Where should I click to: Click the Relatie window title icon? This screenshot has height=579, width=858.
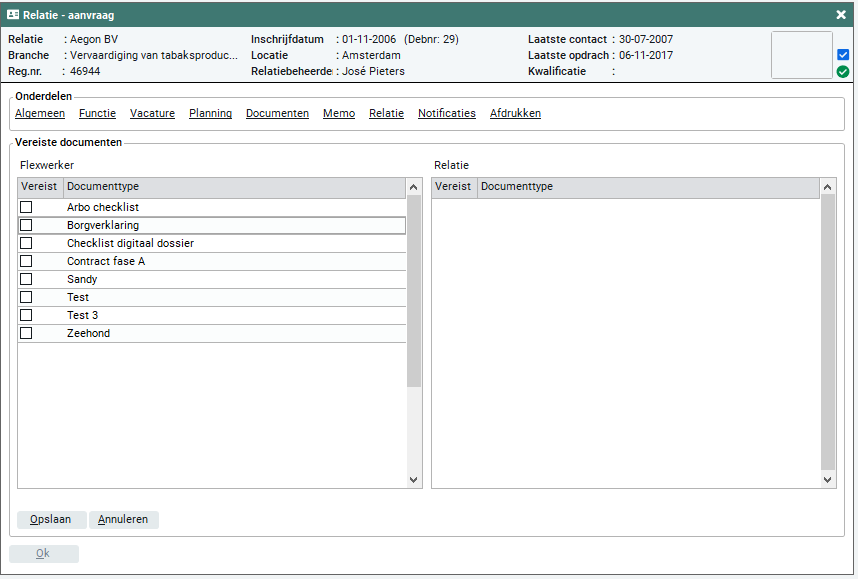pyautogui.click(x=13, y=14)
